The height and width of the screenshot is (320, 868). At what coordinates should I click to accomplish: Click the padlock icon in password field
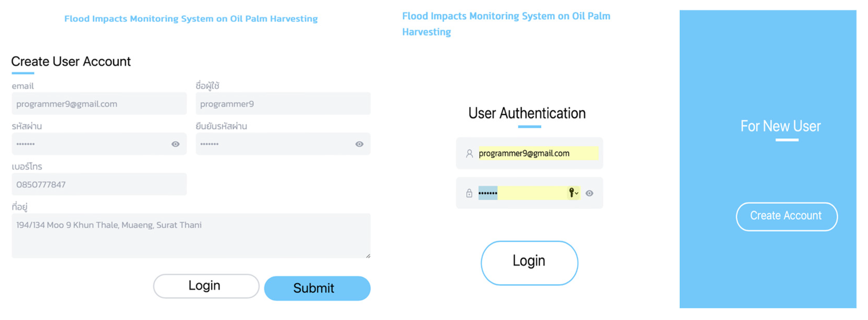pyautogui.click(x=469, y=193)
